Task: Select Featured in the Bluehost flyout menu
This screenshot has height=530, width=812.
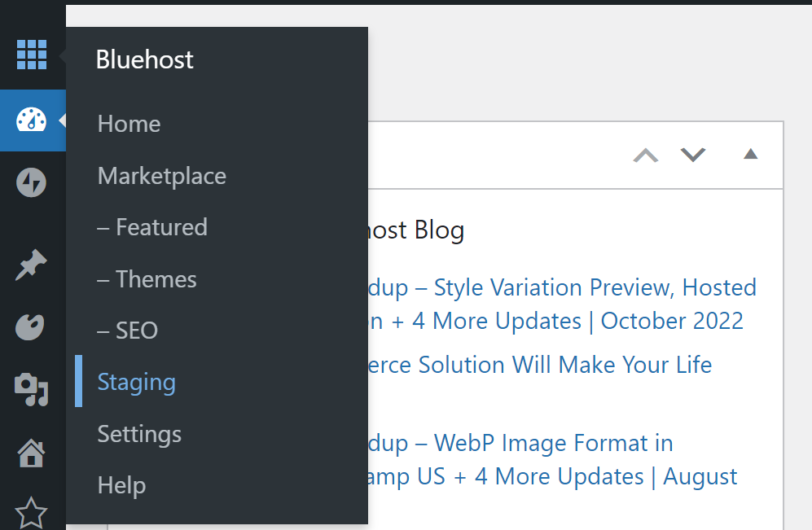Action: pyautogui.click(x=151, y=227)
